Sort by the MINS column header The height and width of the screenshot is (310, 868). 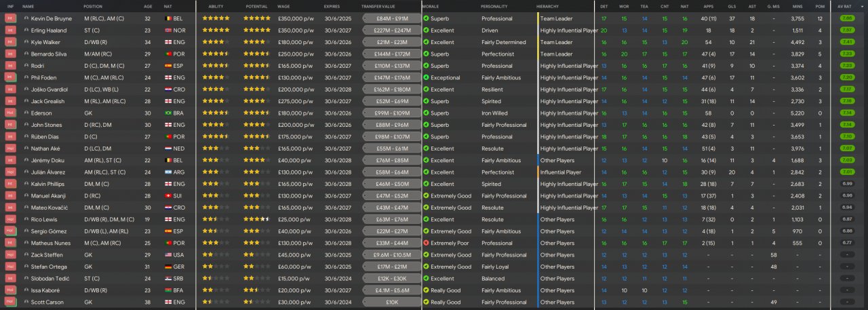[x=797, y=5]
